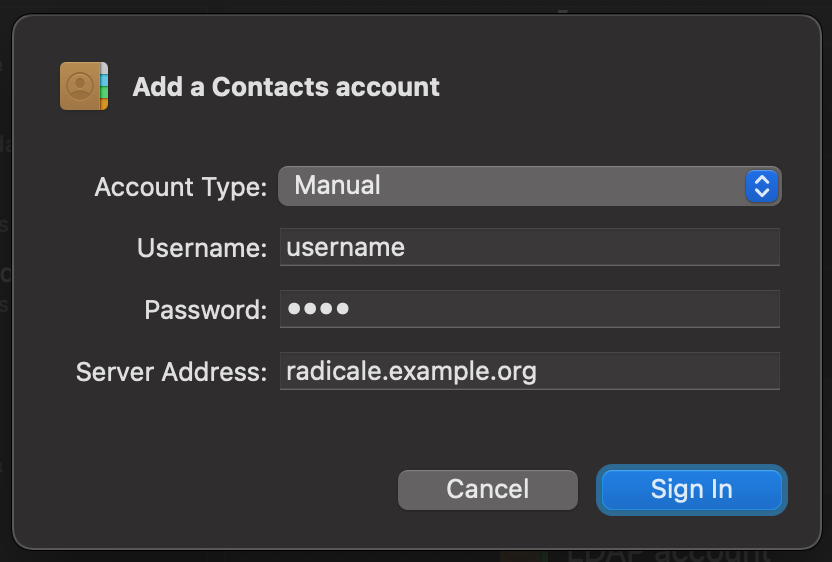Place cursor on the masked password dots
Screen dimensions: 832x562
[x=318, y=308]
